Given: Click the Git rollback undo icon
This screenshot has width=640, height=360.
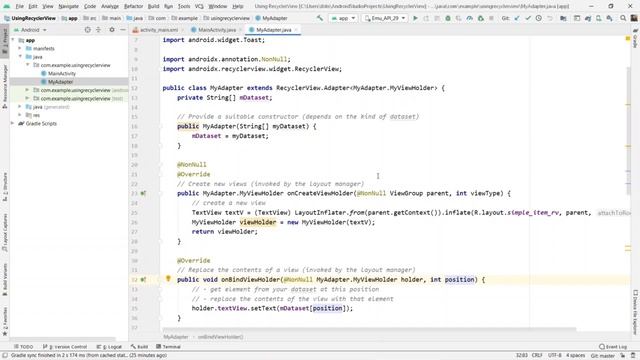Looking at the screenshot, I should tap(550, 18).
